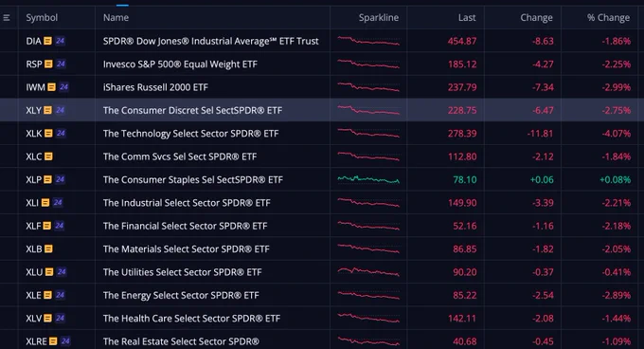Screen dimensions: 644x349
Task: Click the 24 badge beside XLU
Action: tap(62, 272)
